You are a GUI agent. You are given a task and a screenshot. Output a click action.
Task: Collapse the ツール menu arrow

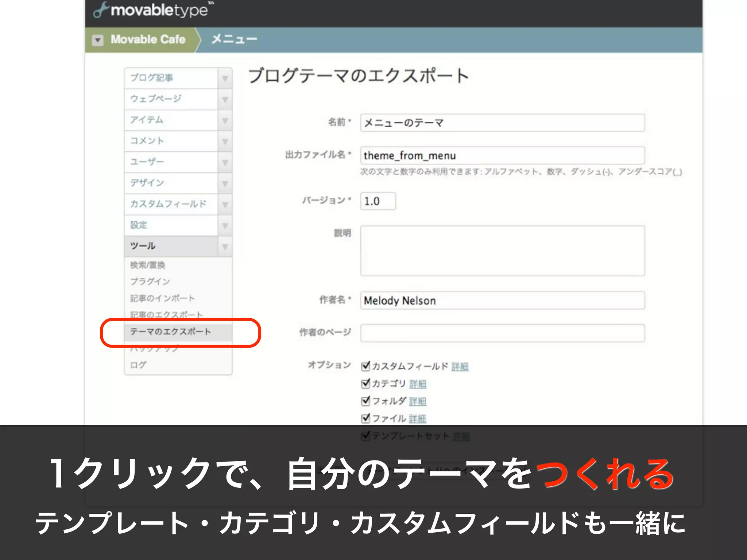tap(225, 247)
